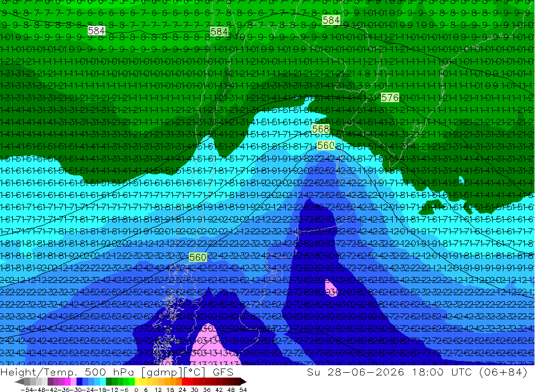Click the UTC timezone text
Image resolution: width=535 pixels, height=392 pixels.
(461, 372)
